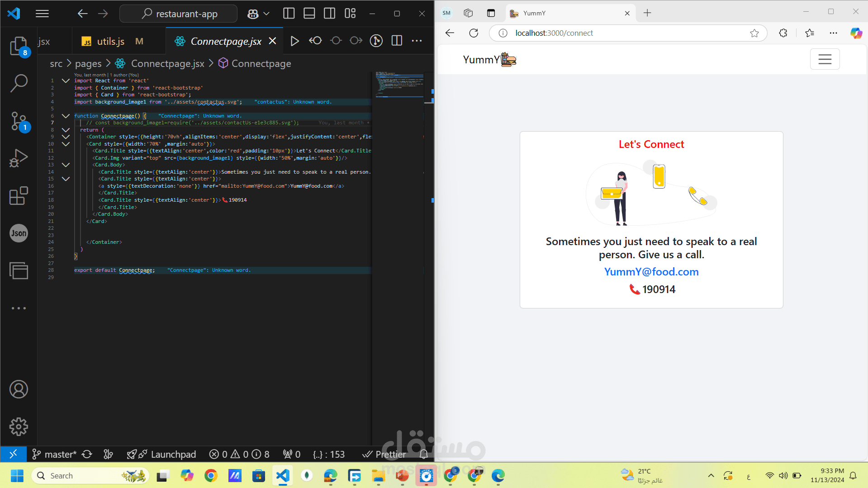The width and height of the screenshot is (868, 488).
Task: Go back in VS Code navigation history
Action: pos(82,14)
